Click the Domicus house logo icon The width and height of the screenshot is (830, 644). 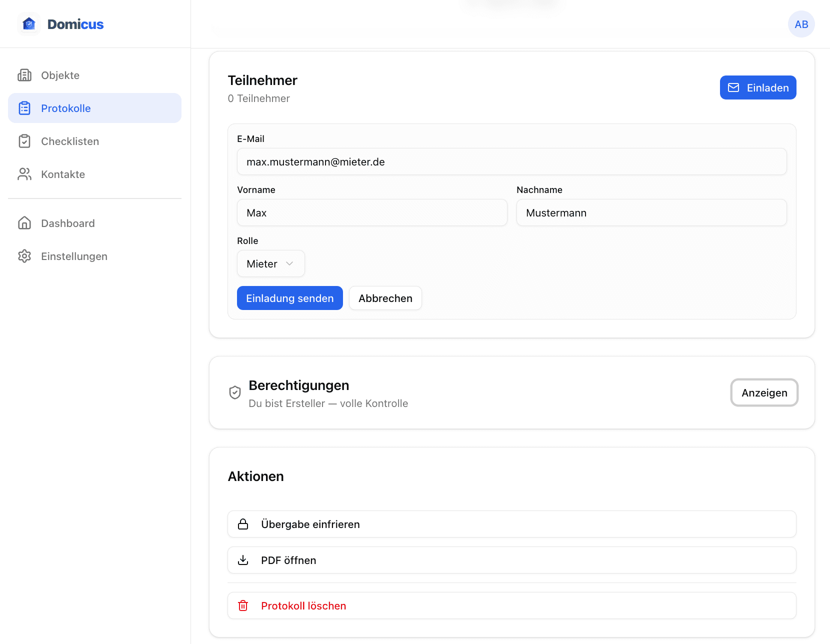click(x=29, y=24)
